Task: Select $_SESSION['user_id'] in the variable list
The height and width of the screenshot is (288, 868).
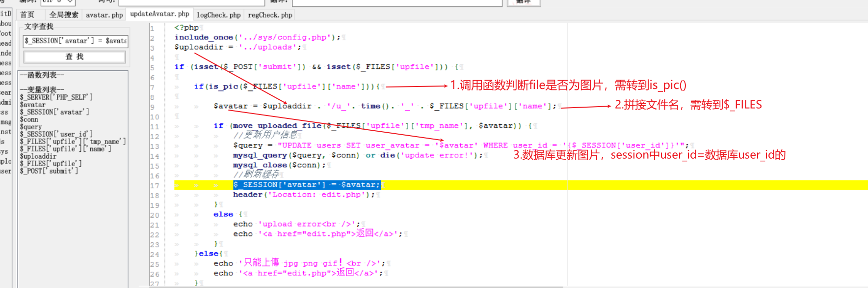Action: [x=56, y=134]
